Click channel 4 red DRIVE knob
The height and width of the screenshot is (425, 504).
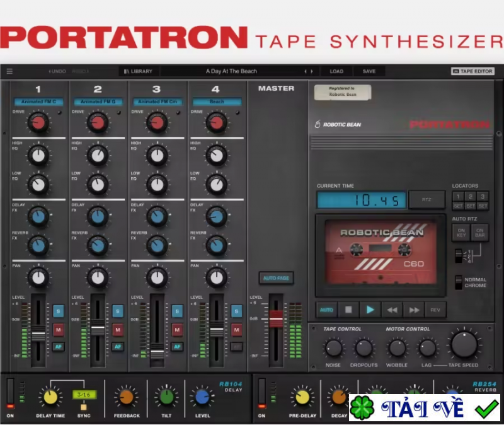[x=216, y=122]
